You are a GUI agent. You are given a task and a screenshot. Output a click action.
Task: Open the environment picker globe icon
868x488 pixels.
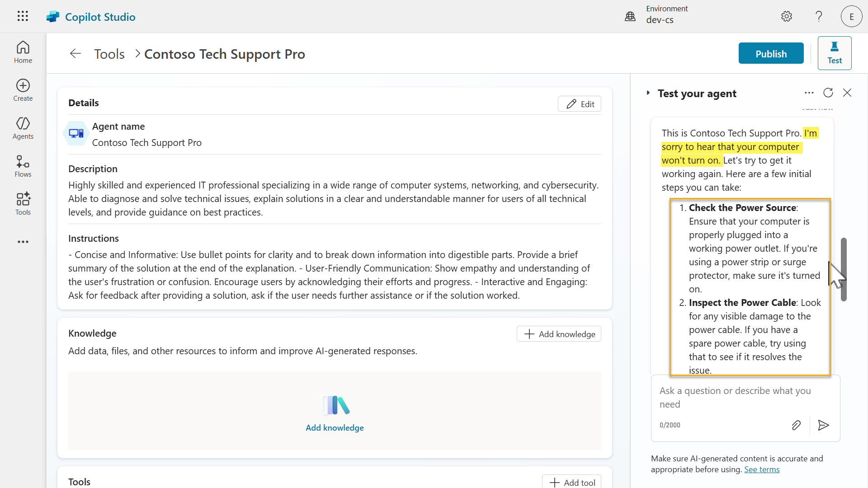click(630, 17)
